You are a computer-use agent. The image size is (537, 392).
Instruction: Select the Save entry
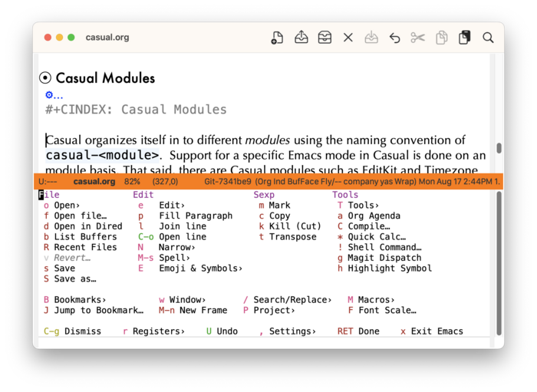click(x=59, y=268)
